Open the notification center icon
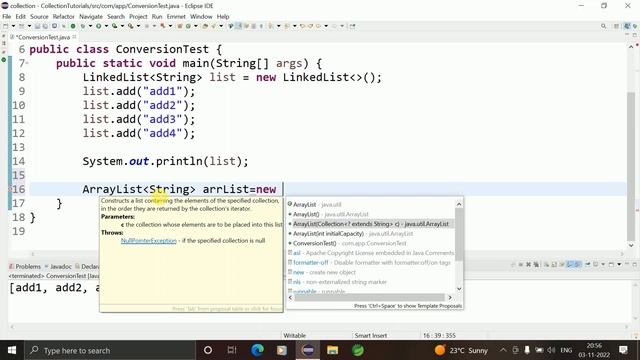This screenshot has width=640, height=360. (x=623, y=350)
